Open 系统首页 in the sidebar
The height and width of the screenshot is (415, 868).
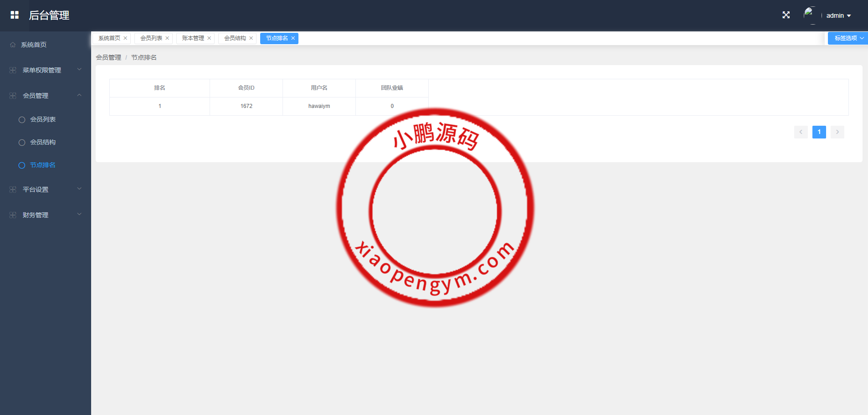pos(34,45)
